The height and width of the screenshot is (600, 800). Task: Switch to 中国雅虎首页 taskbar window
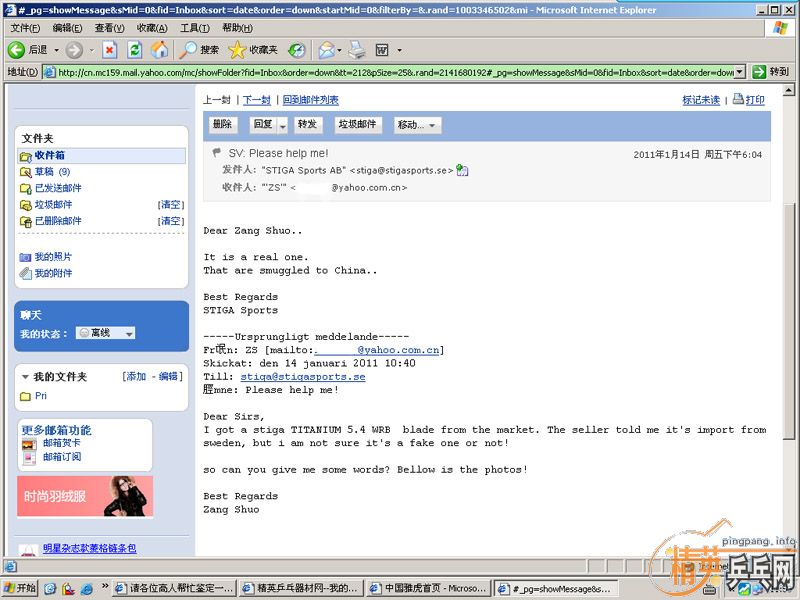[429, 588]
